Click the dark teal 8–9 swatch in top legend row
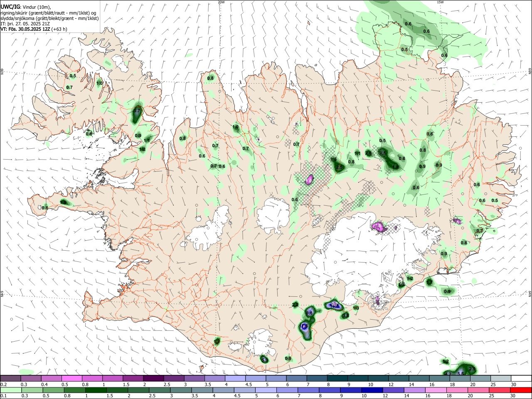 click(337, 379)
